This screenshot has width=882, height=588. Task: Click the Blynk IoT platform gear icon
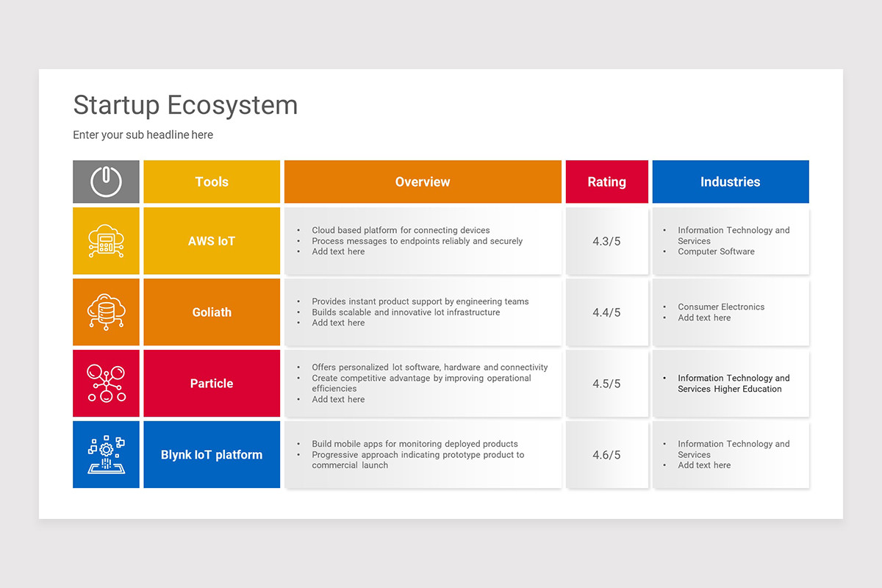[106, 455]
